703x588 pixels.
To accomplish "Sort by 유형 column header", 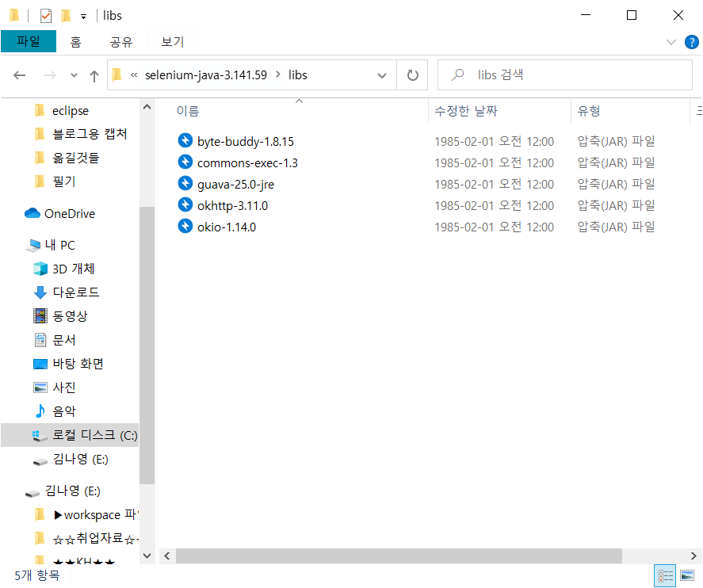I will coord(588,111).
